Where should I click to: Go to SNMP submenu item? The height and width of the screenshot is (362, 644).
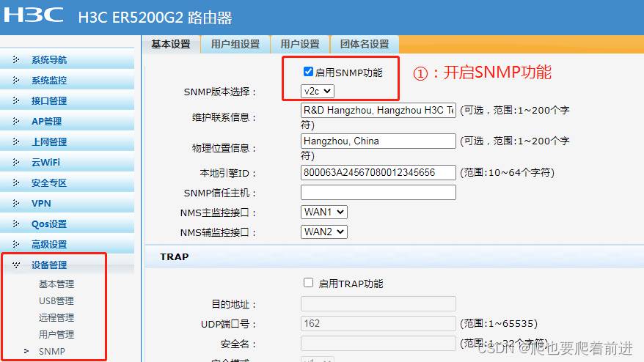pyautogui.click(x=52, y=351)
